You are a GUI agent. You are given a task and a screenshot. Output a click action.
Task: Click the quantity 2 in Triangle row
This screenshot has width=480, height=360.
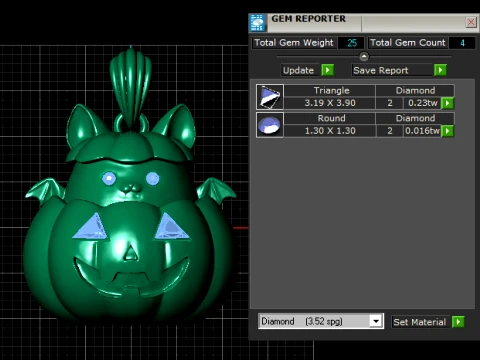point(390,103)
